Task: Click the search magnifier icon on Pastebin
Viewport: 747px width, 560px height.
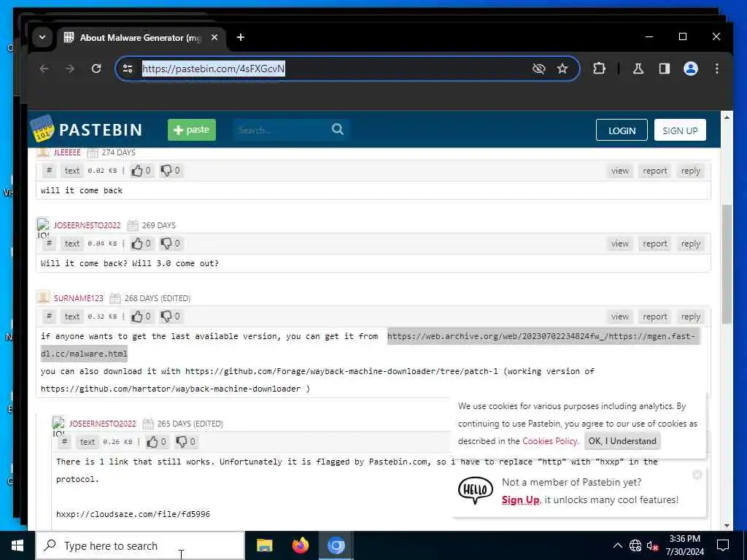Action: pyautogui.click(x=337, y=129)
